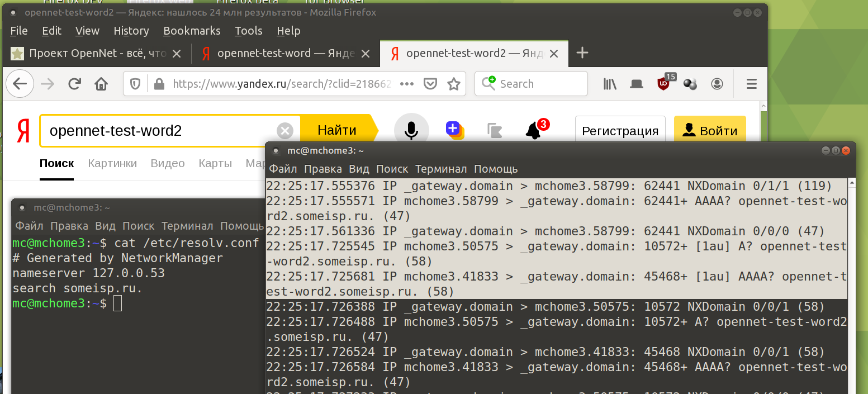868x394 pixels.
Task: Go back with Firefox back arrow
Action: click(x=20, y=84)
